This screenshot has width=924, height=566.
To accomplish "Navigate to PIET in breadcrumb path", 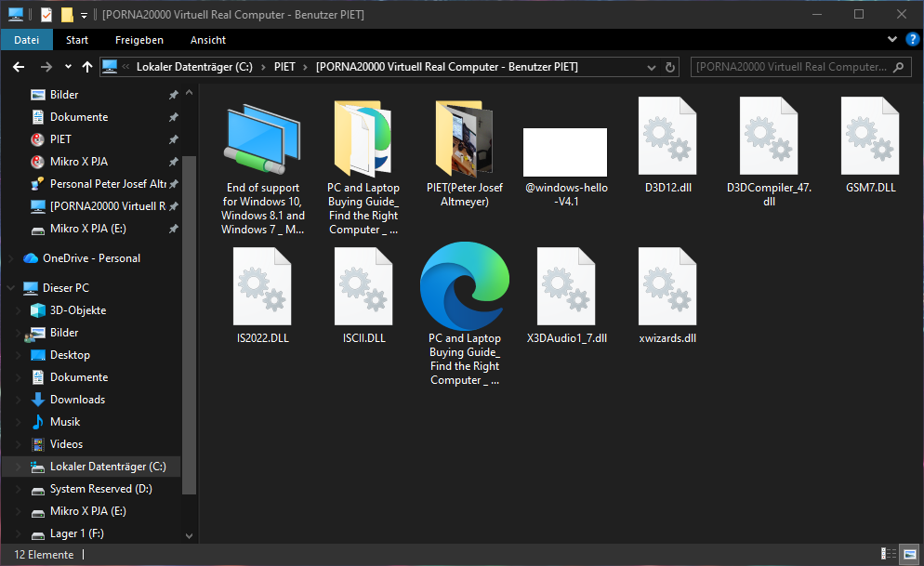I will coord(284,67).
